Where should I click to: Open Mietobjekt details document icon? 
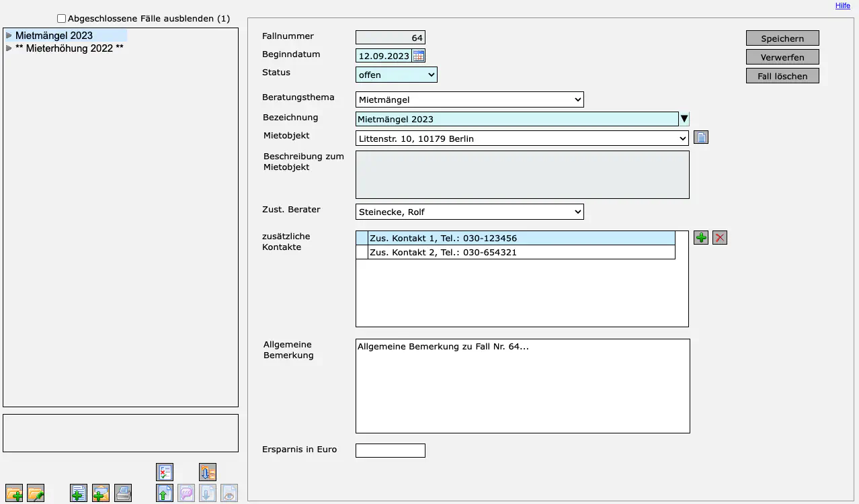pyautogui.click(x=701, y=138)
